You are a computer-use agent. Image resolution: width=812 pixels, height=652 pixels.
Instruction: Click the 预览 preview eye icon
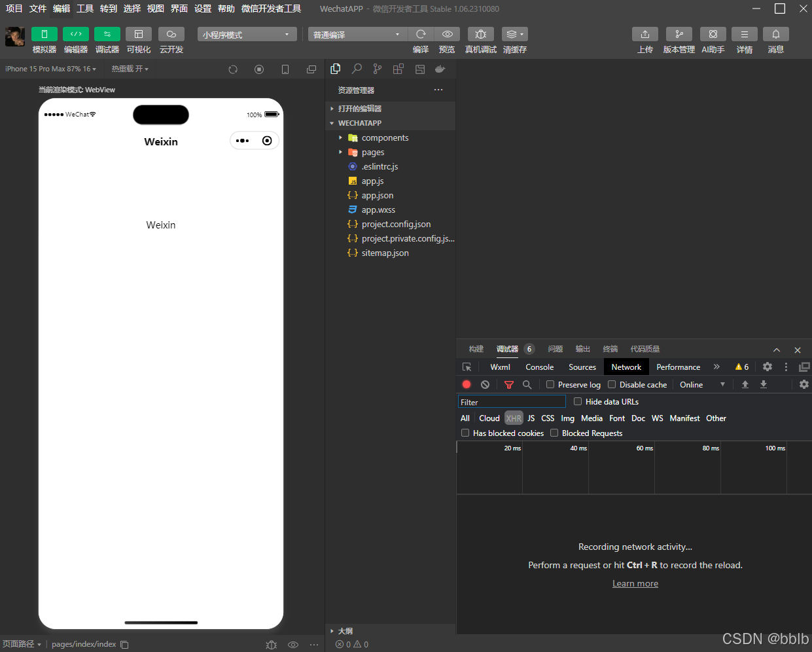tap(447, 34)
